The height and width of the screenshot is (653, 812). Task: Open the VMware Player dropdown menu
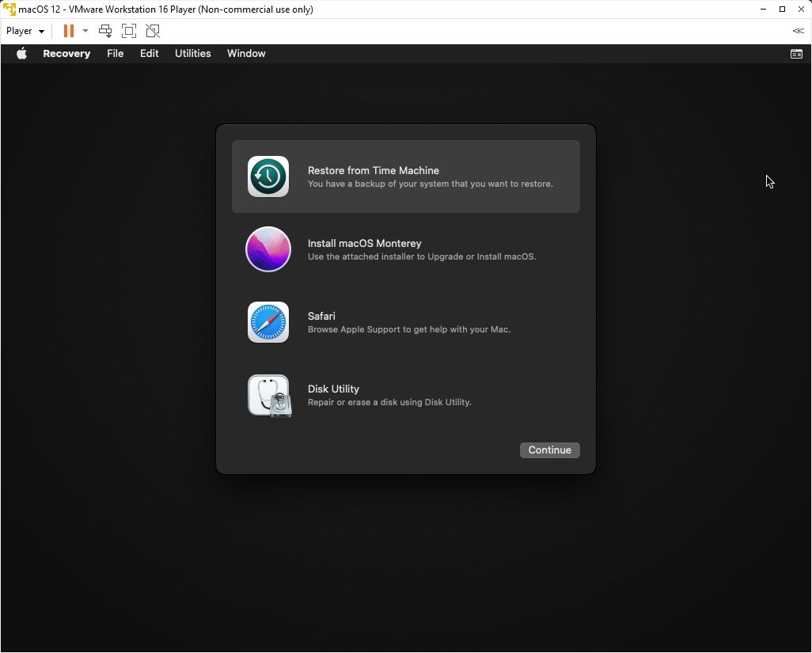click(x=25, y=31)
